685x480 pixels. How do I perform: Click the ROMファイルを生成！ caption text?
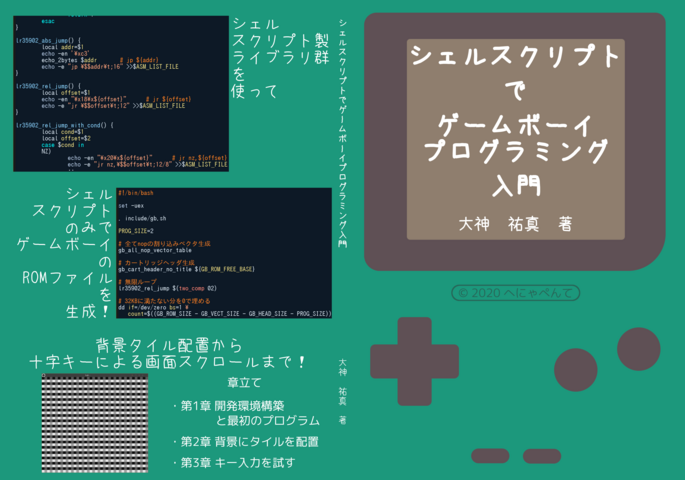tap(66, 294)
